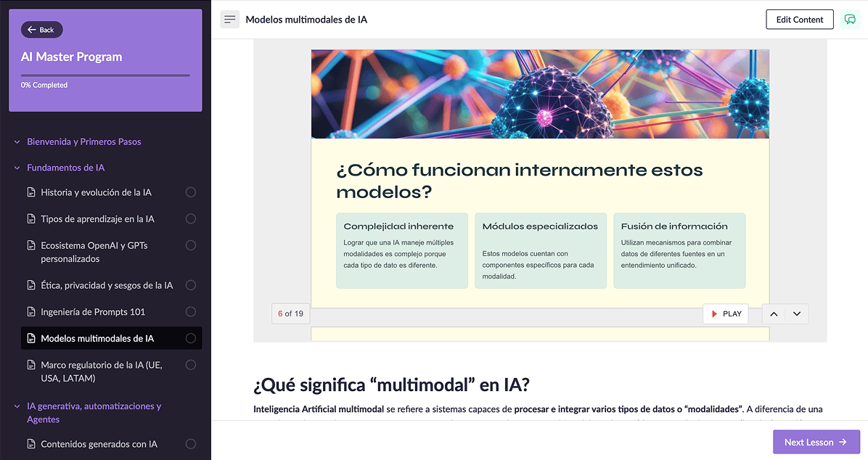Collapse the Fundamentos de IA section
The image size is (868, 460).
pos(17,167)
